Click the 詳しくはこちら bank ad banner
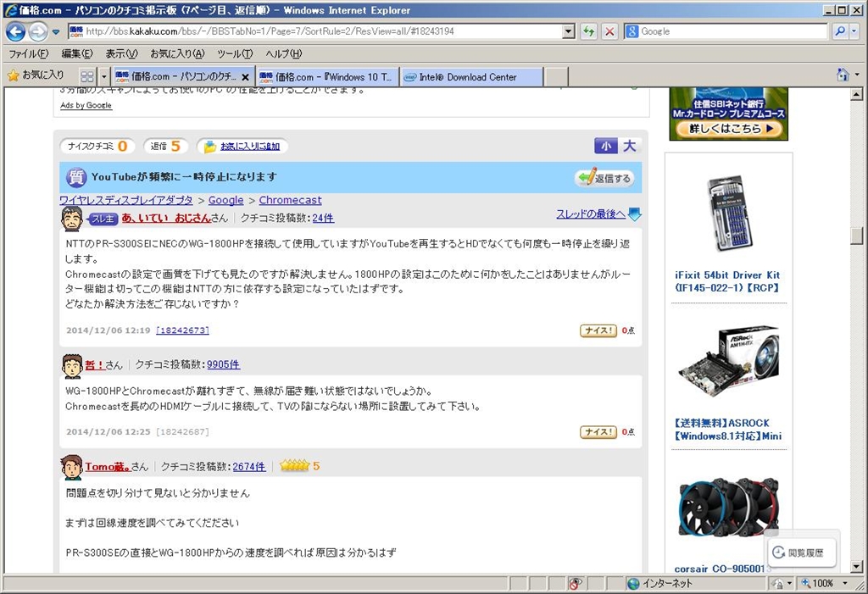868x594 pixels. coord(728,129)
